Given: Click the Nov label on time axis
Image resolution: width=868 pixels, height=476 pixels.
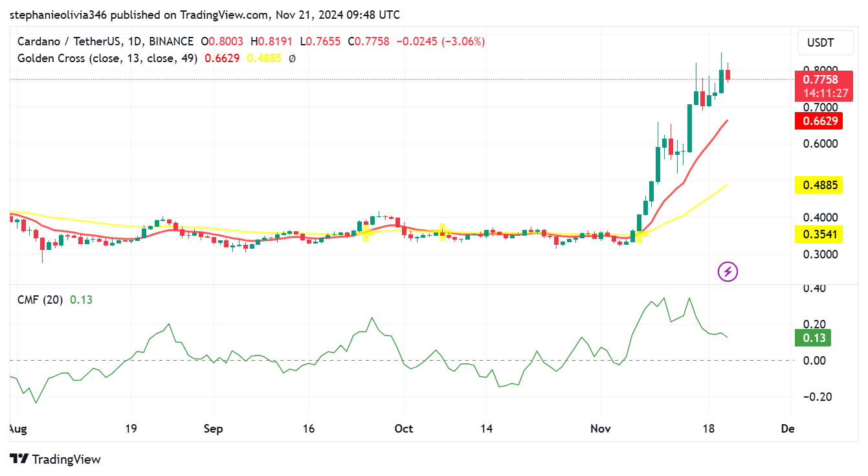Looking at the screenshot, I should [600, 429].
